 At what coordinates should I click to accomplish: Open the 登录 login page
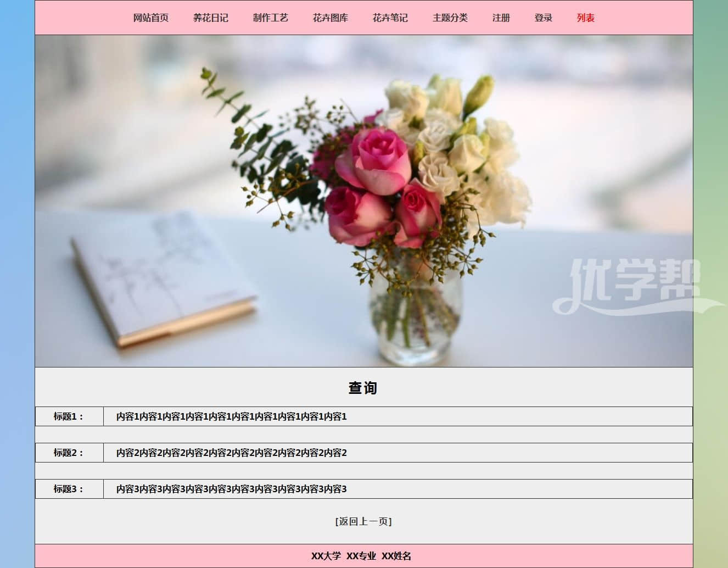point(543,18)
